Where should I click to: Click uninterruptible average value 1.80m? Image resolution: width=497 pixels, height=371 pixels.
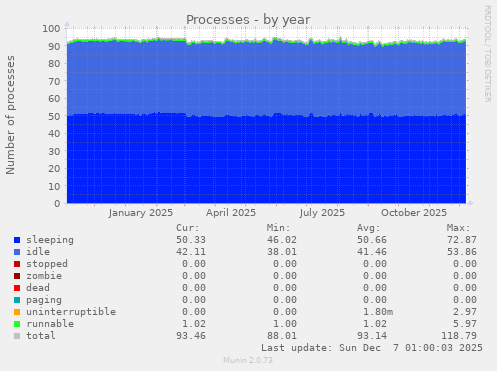[378, 312]
